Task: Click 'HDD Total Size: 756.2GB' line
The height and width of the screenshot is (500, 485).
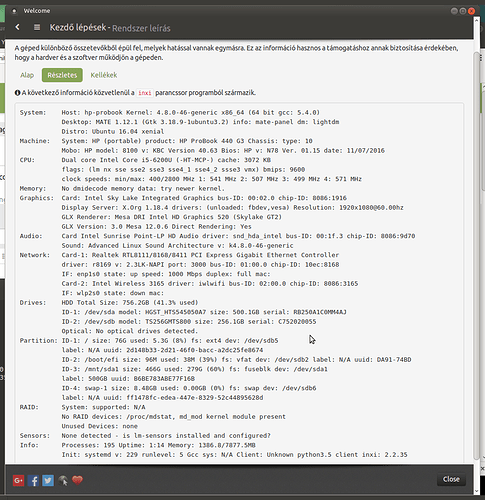Action: tap(130, 303)
